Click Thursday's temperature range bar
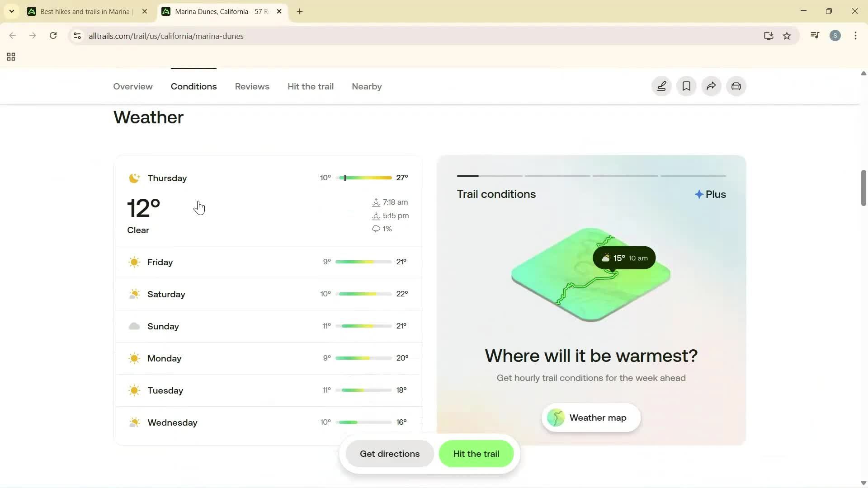 [364, 177]
